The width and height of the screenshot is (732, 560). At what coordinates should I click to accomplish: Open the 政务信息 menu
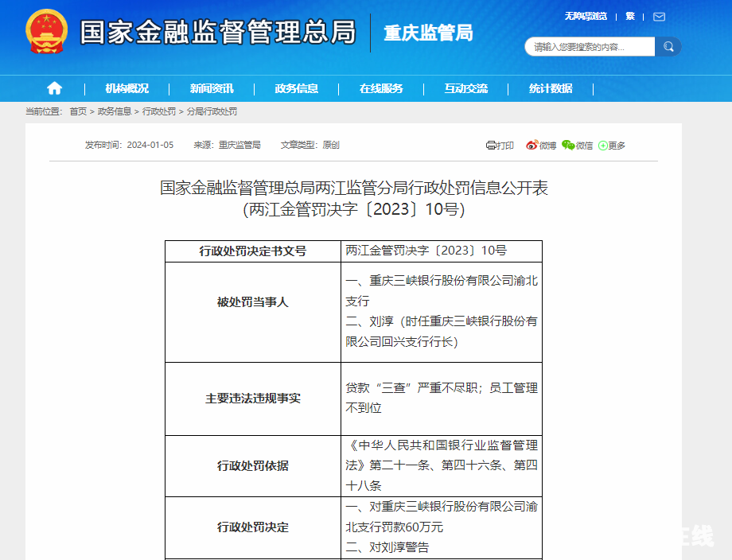297,88
